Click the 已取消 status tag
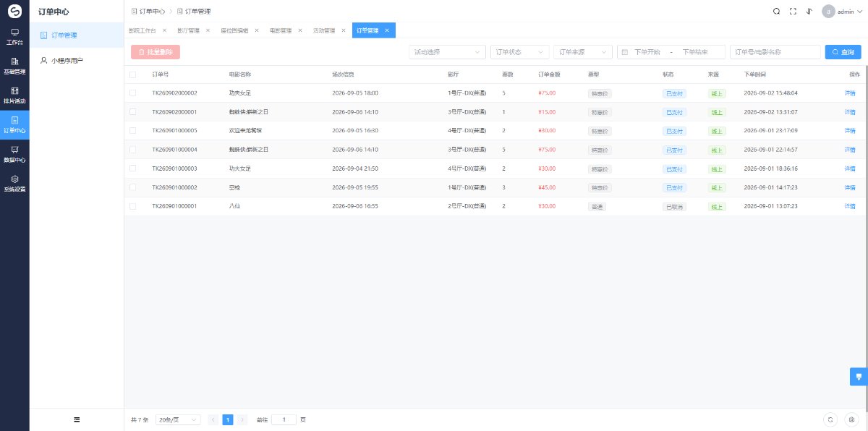868x431 pixels. tap(674, 206)
